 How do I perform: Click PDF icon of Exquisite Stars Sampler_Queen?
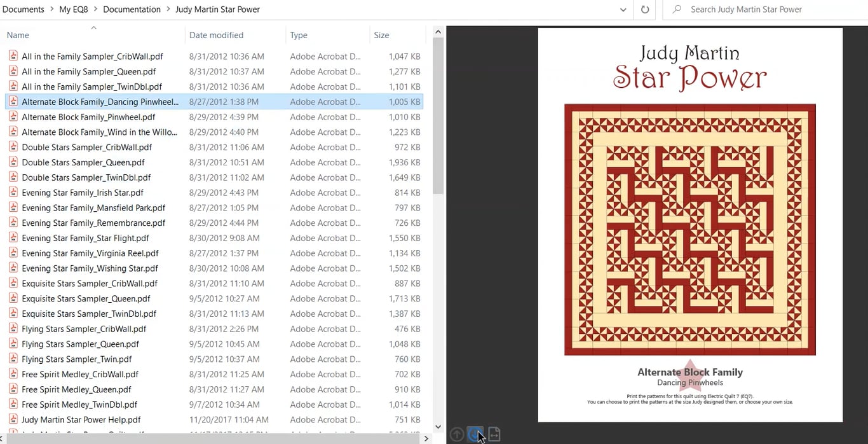pyautogui.click(x=13, y=298)
